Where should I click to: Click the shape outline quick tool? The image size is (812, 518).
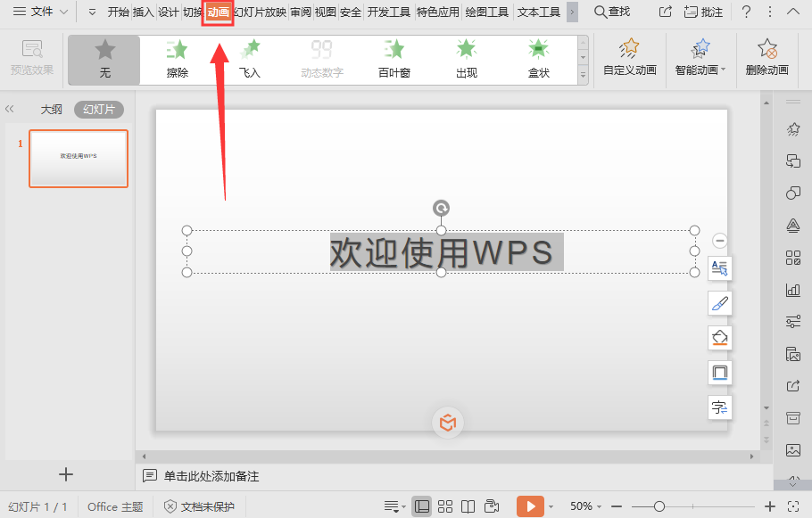click(720, 373)
